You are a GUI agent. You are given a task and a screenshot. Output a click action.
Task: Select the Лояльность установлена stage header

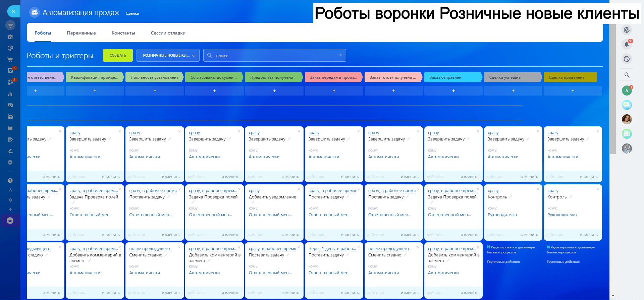point(154,77)
